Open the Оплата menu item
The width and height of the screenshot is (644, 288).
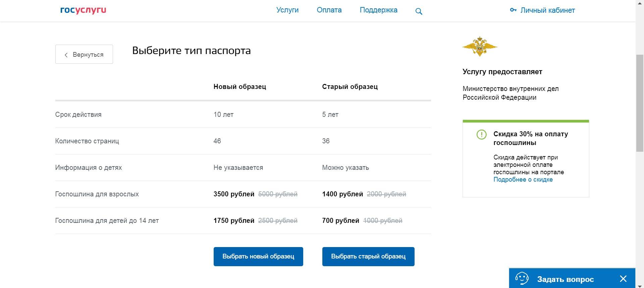[329, 10]
